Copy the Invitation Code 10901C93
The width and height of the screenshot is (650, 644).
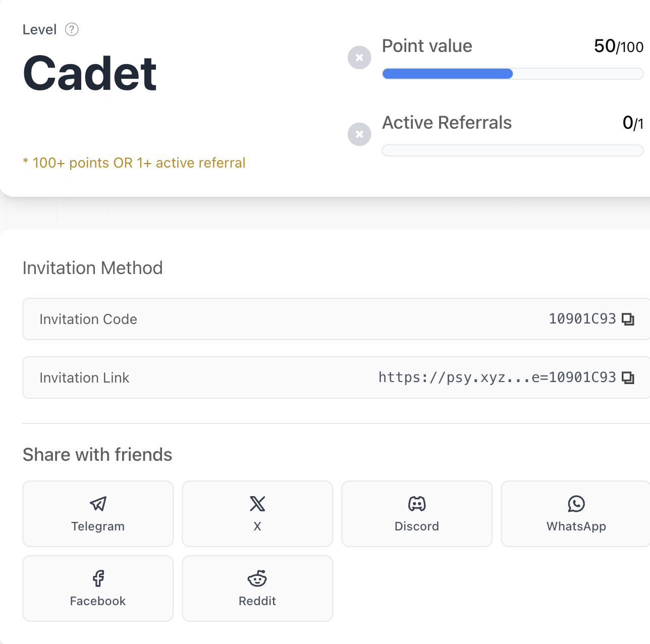point(628,319)
